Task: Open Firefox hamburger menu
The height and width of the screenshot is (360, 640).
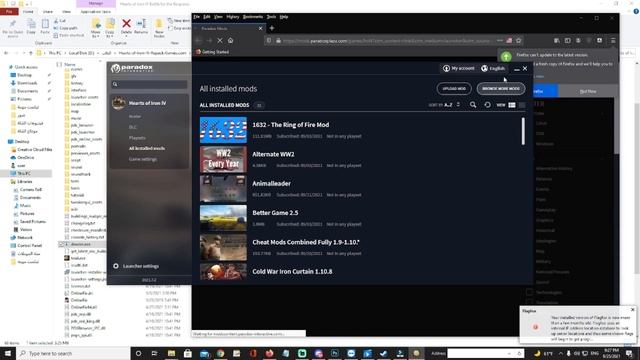Action: (x=613, y=40)
